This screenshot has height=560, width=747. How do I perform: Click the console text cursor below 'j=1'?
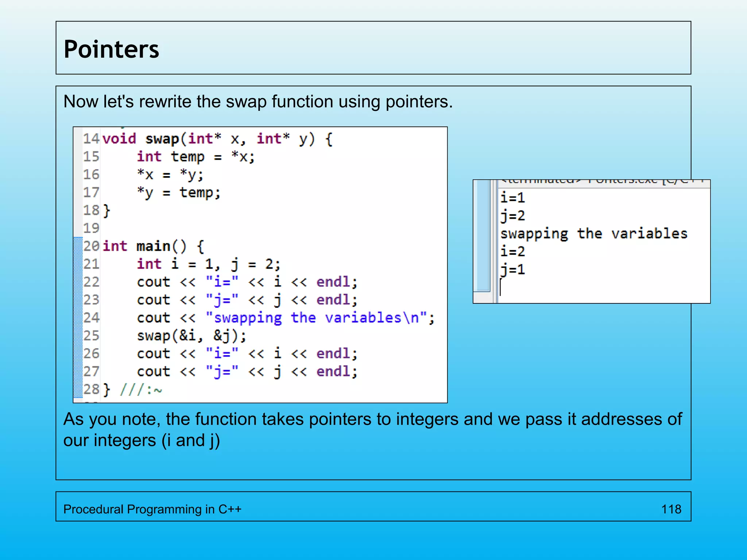point(501,287)
